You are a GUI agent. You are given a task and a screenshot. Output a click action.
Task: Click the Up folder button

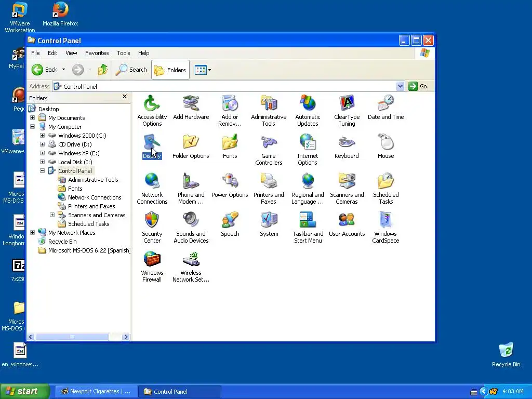pyautogui.click(x=102, y=70)
